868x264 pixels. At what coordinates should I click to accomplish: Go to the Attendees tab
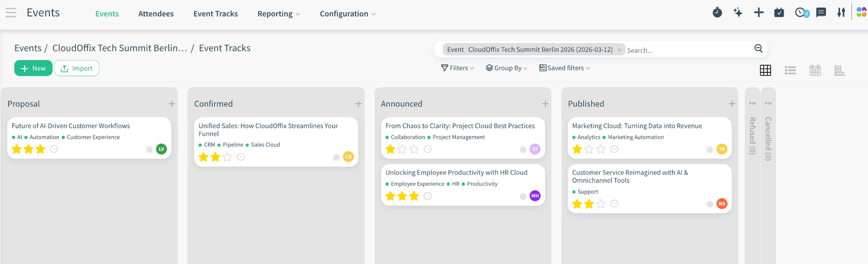click(x=156, y=14)
